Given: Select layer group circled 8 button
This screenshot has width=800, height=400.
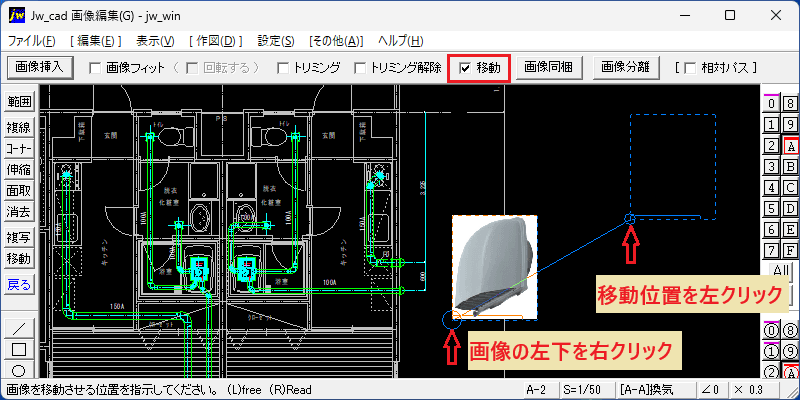Looking at the screenshot, I should [x=790, y=331].
